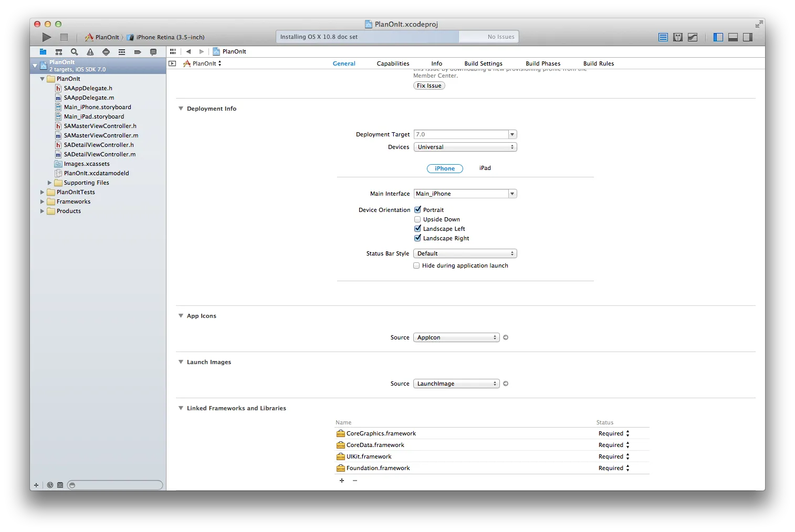Filter navigator by recent files
The image size is (795, 532).
pos(50,485)
